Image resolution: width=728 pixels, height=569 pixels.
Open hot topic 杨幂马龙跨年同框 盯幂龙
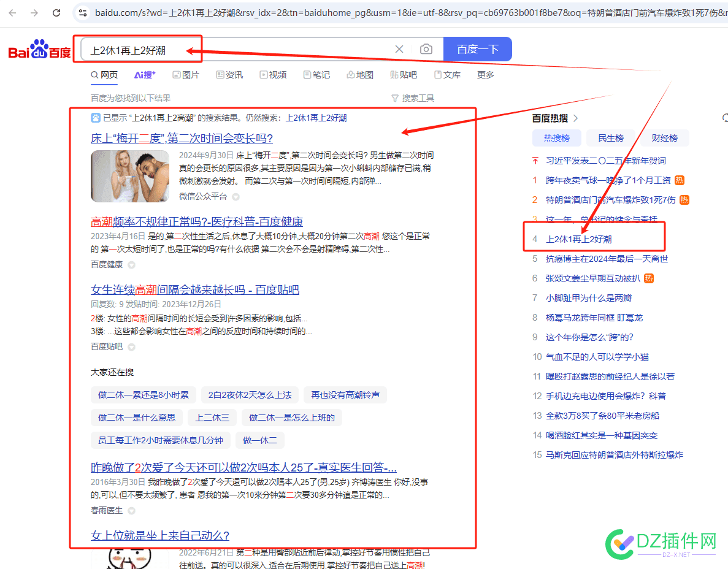(594, 318)
